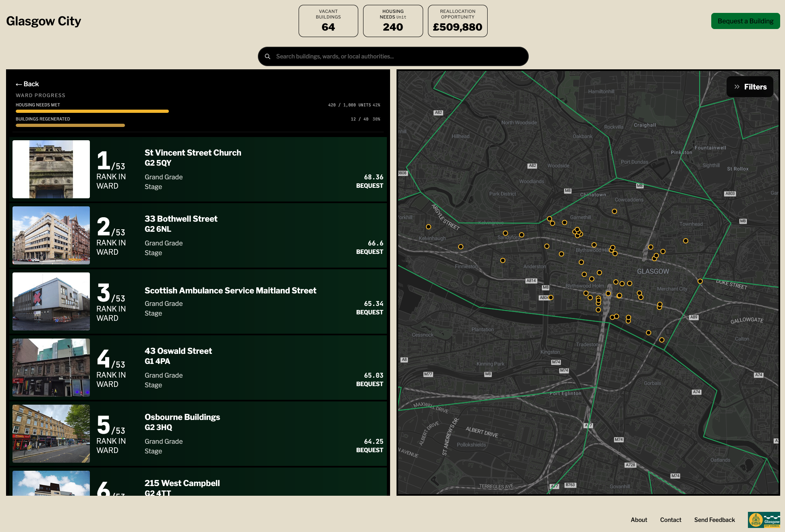Click a building marker near Merchant City
Viewport: 785px width, 532px height.
tap(660, 305)
